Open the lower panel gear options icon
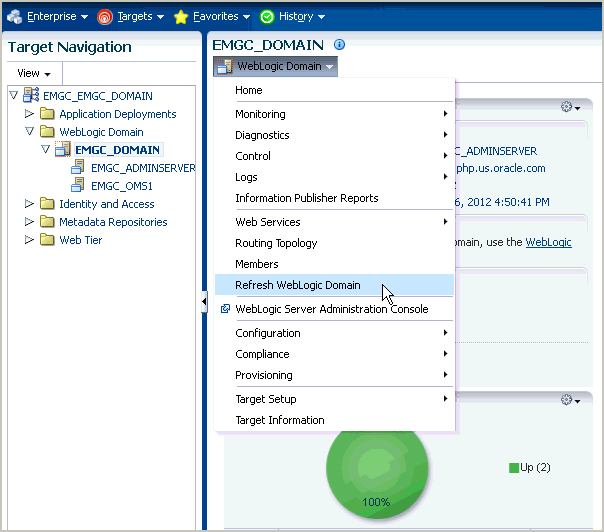Image resolution: width=604 pixels, height=532 pixels. 570,400
